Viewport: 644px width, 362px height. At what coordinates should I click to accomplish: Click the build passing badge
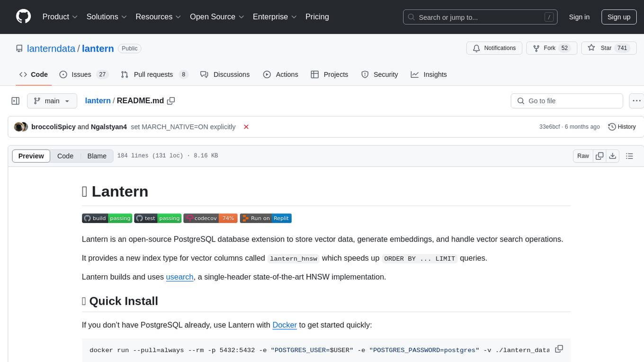tap(107, 218)
